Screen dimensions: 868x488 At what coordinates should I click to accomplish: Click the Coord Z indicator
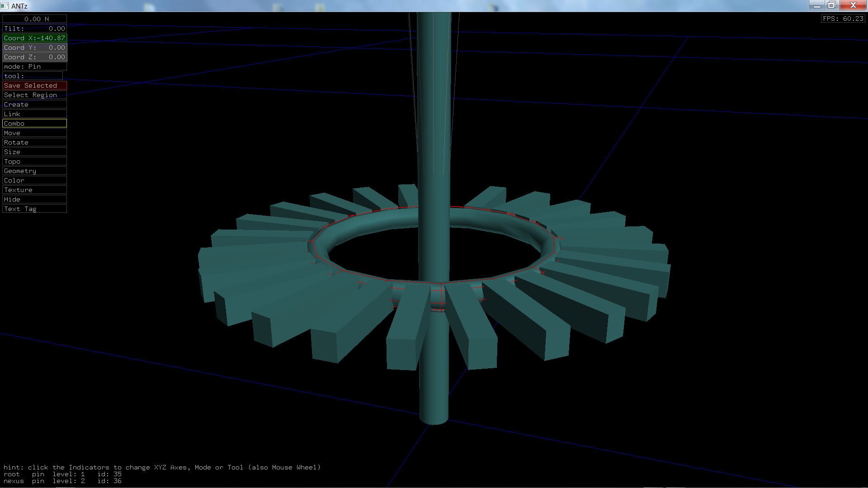34,57
